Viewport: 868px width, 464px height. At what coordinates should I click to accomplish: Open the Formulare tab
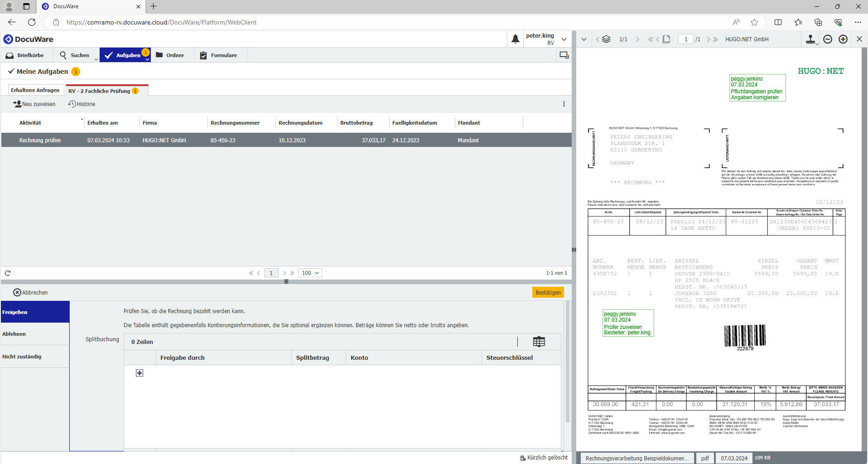coord(219,55)
